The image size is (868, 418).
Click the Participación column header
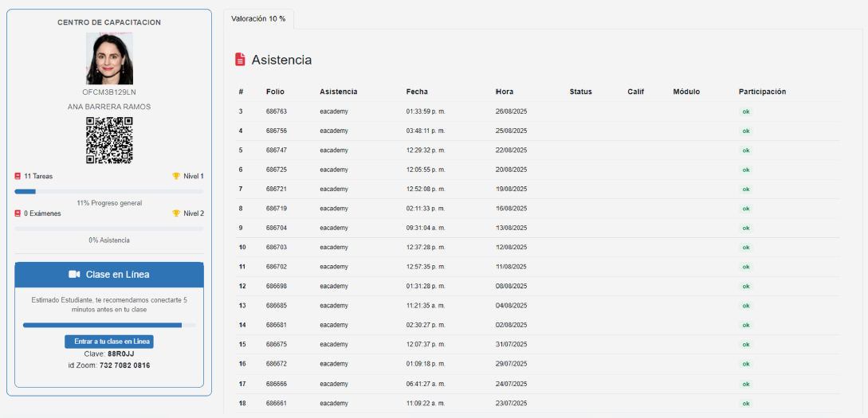click(762, 92)
